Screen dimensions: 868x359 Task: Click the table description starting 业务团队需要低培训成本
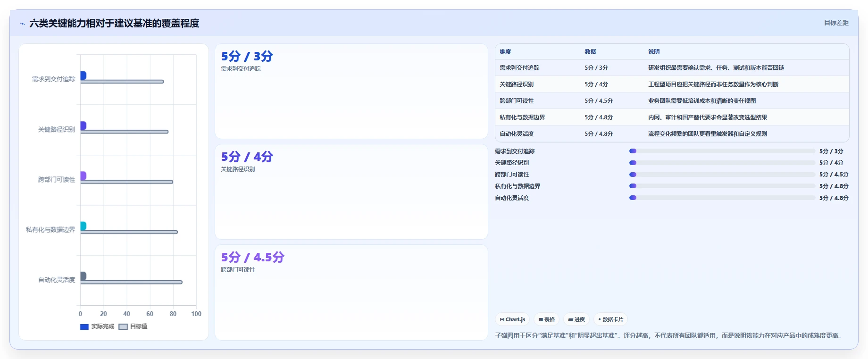click(x=702, y=101)
